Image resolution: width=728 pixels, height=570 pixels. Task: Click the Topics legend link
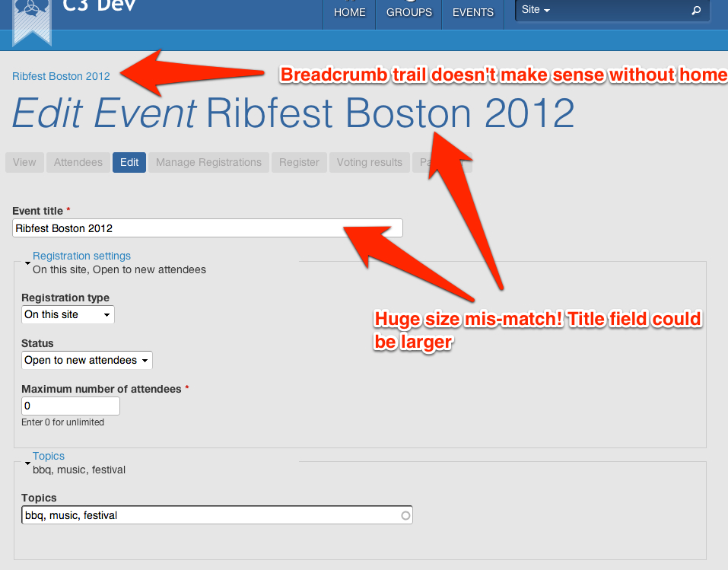click(48, 456)
